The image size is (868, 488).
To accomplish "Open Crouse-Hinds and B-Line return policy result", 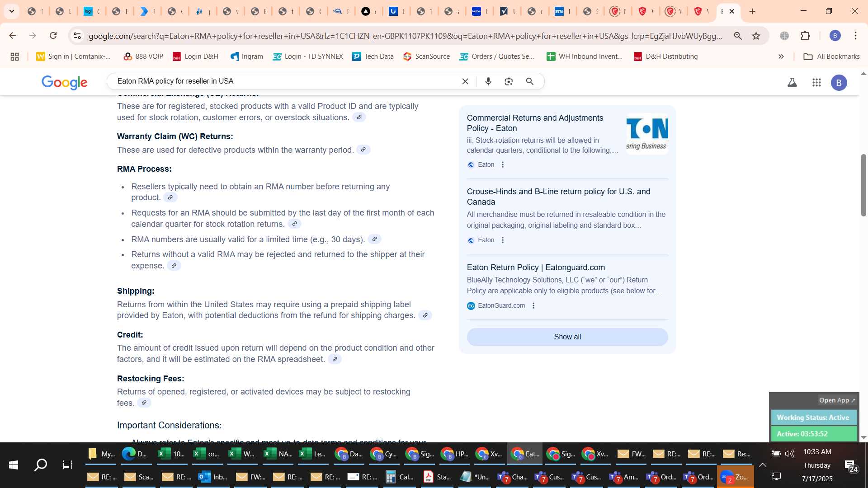I will click(558, 197).
